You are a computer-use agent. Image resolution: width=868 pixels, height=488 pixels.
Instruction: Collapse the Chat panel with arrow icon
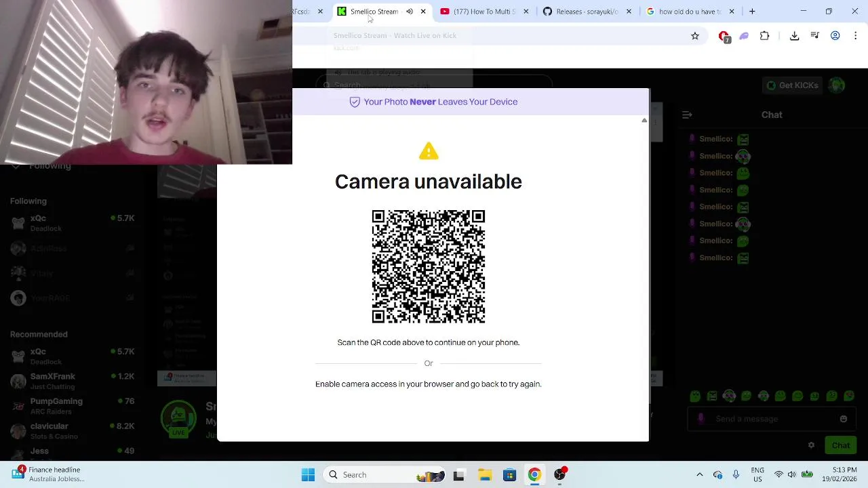tap(687, 115)
